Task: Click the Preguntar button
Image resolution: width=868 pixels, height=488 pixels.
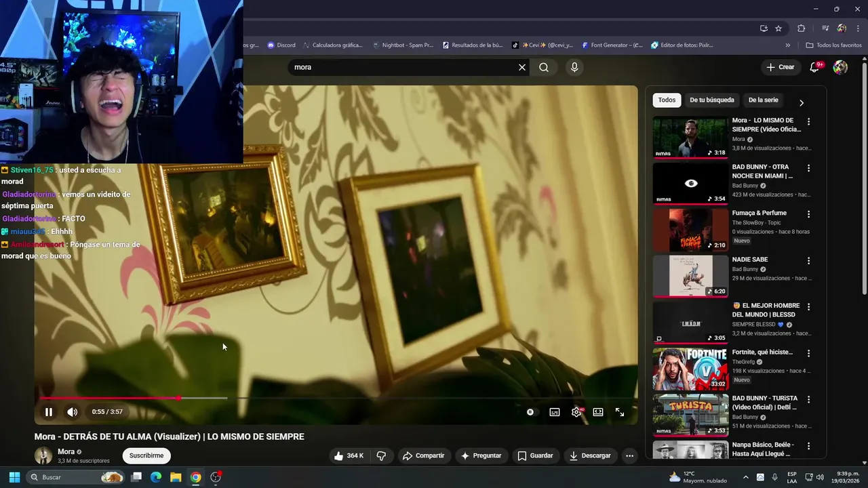Action: click(481, 455)
